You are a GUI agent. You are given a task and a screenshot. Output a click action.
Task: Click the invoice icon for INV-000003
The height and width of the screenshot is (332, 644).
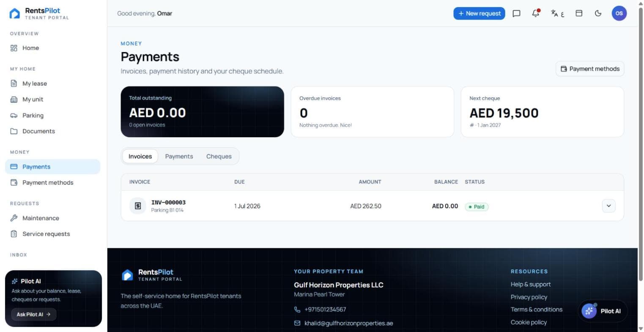click(138, 206)
